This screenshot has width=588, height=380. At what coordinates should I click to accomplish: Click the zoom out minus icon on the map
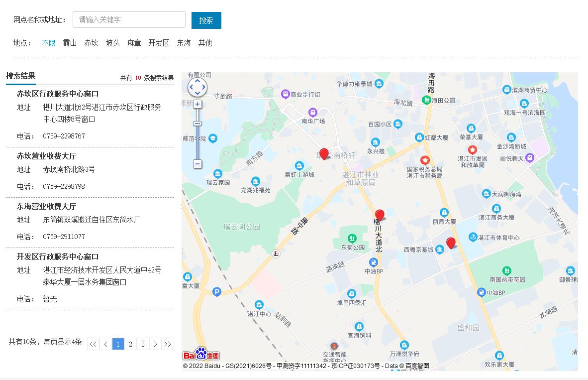[x=197, y=164]
